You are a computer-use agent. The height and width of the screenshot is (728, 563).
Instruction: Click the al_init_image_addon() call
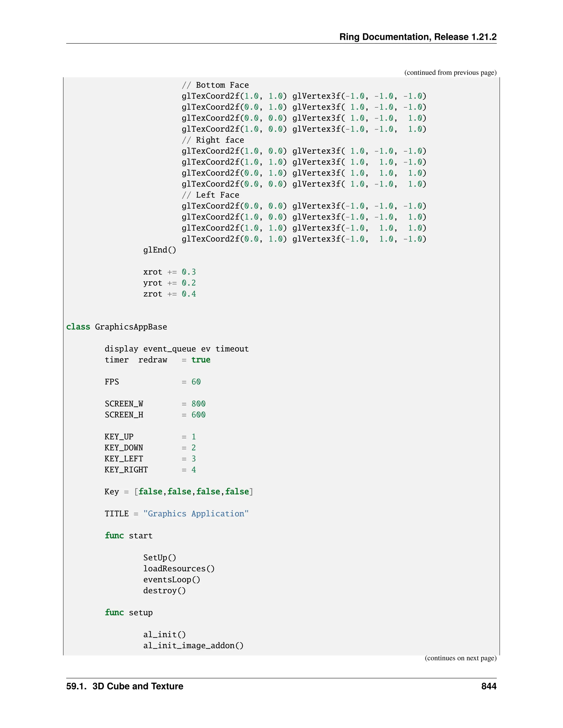[193, 646]
